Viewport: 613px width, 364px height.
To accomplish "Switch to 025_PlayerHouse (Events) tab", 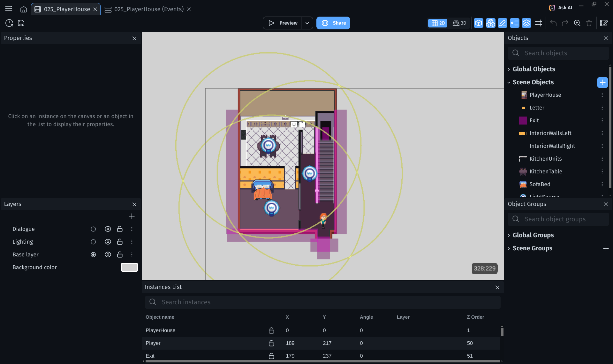I will pyautogui.click(x=149, y=9).
